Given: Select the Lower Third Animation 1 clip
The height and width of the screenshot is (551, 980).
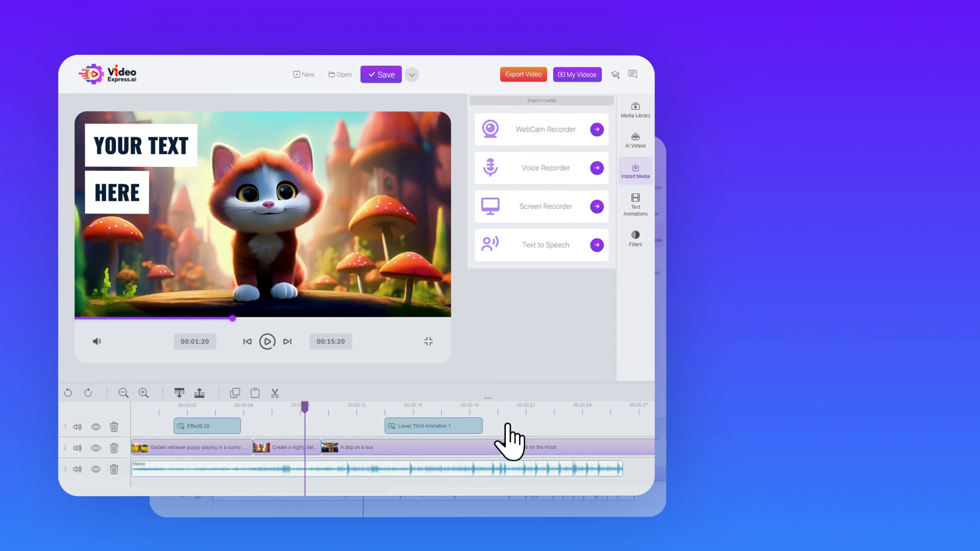Looking at the screenshot, I should tap(433, 426).
